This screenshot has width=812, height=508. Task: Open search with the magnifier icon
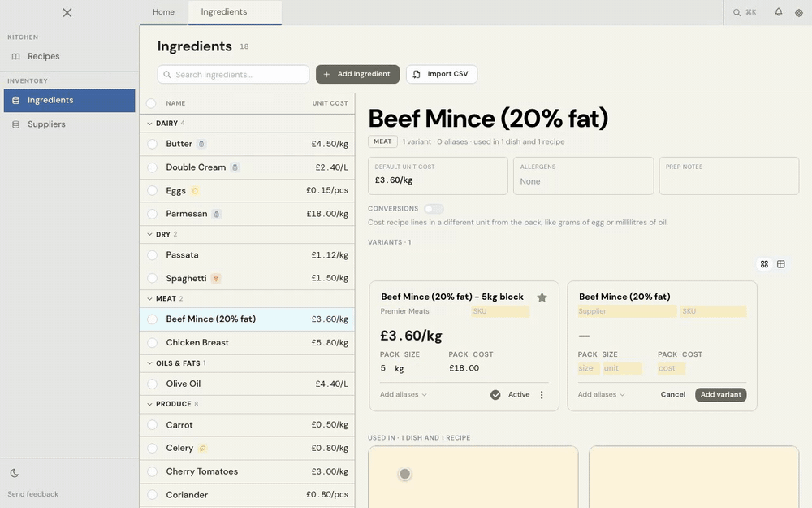[736, 12]
